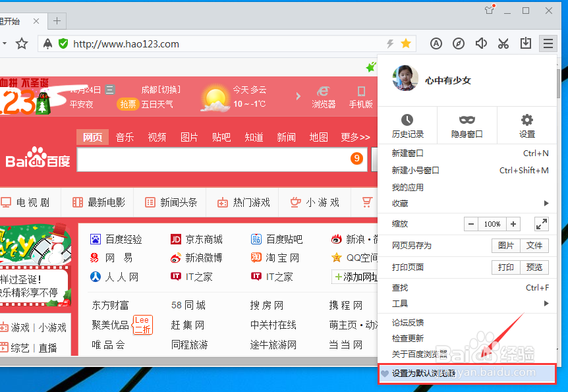Click the outlined star favorites icon
The height and width of the screenshot is (392, 568).
point(22,44)
